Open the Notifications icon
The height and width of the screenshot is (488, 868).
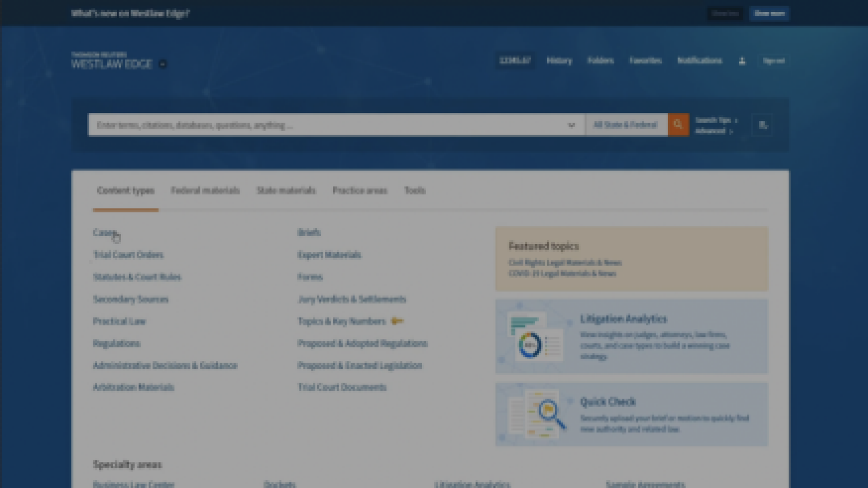coord(700,60)
